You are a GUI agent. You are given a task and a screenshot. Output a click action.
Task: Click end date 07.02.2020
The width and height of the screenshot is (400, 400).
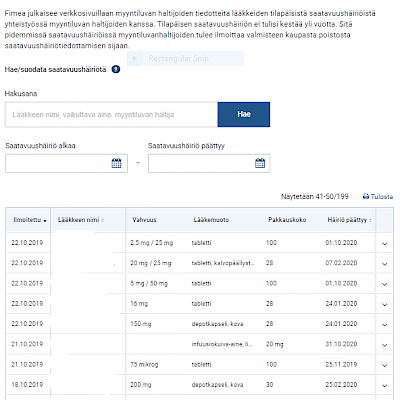click(341, 263)
